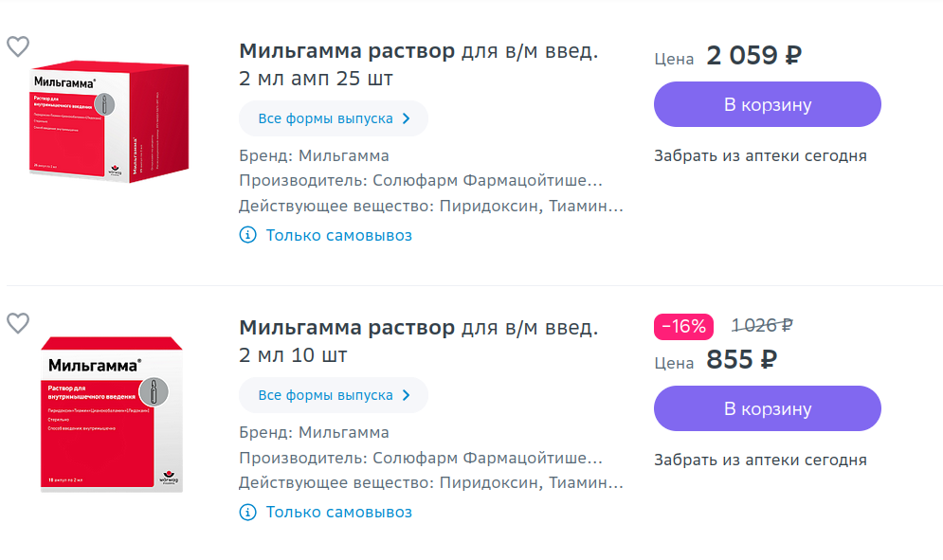The height and width of the screenshot is (560, 943).
Task: Expand 'Все формы выпуска' for 25 шт product
Action: click(x=334, y=118)
